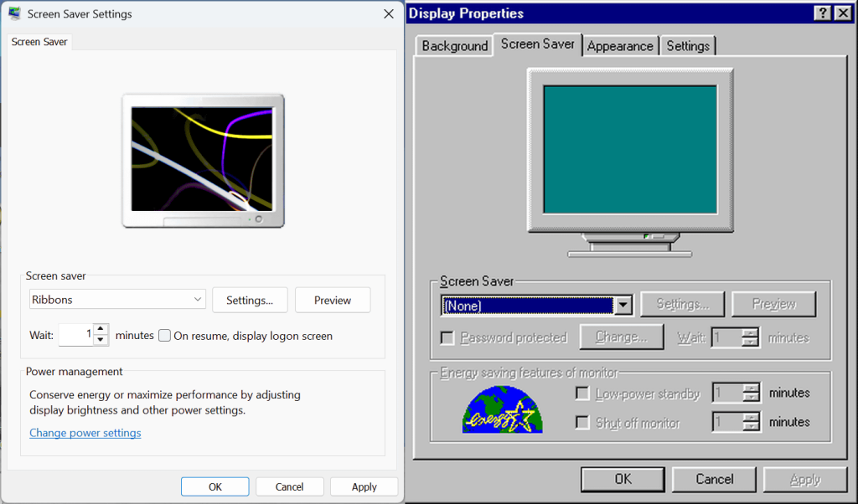Click Preview button next to Ribbons settings

coord(333,300)
